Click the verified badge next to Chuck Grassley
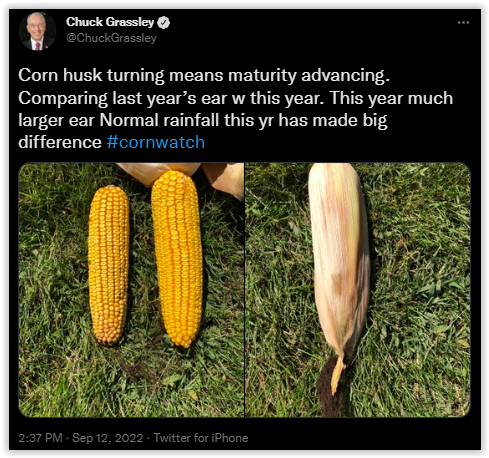Screen dimensions: 489x458 pyautogui.click(x=163, y=23)
